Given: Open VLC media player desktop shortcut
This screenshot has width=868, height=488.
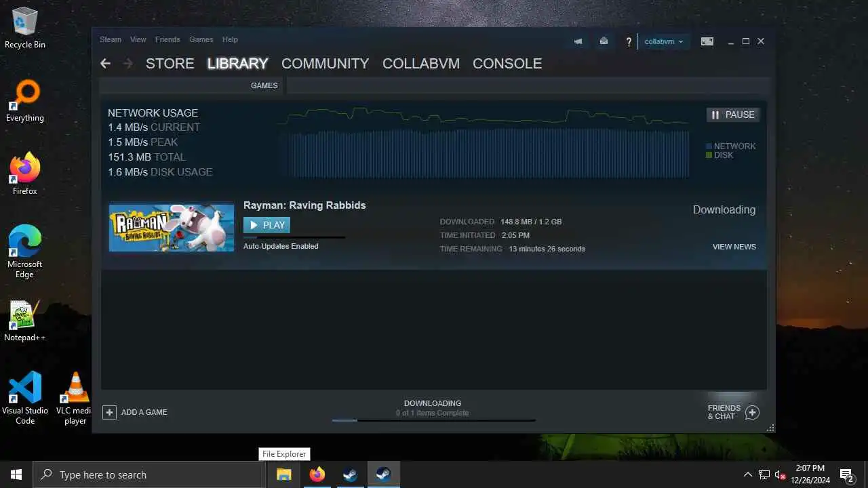Looking at the screenshot, I should (x=75, y=399).
